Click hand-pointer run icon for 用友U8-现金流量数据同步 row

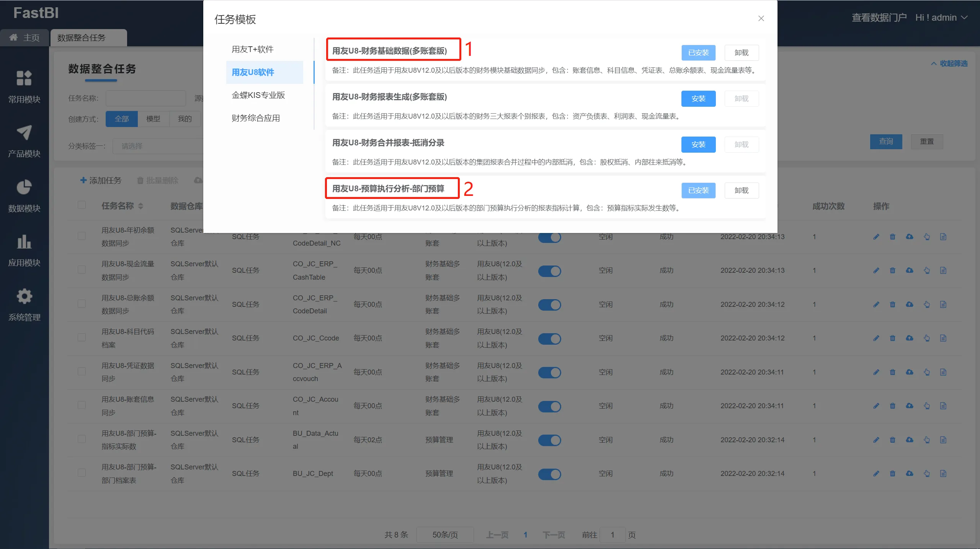(926, 270)
